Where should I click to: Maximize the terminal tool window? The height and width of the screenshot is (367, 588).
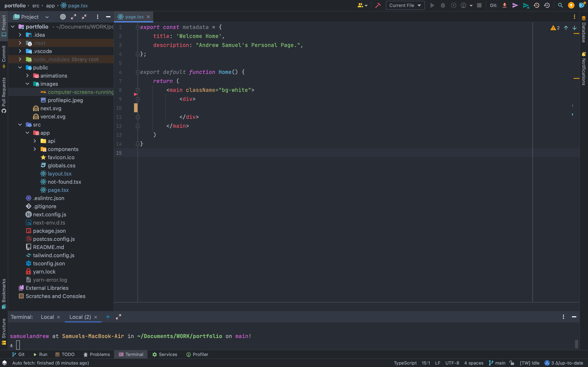click(118, 317)
